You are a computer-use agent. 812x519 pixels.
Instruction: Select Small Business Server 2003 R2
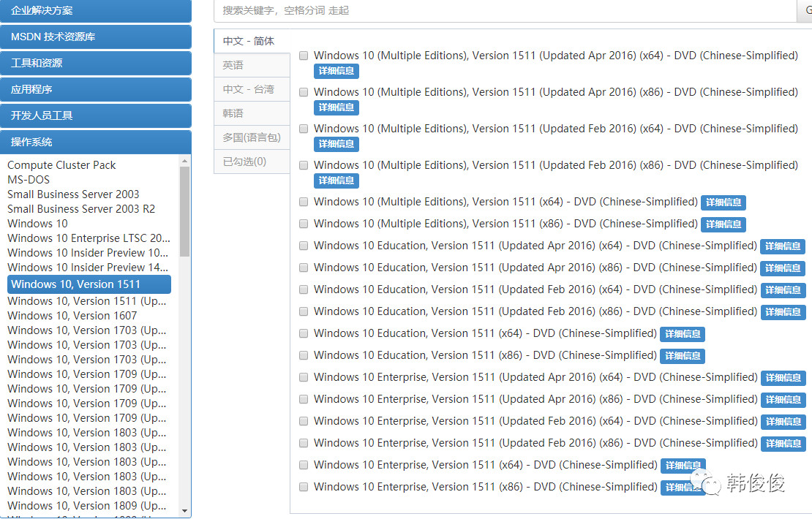click(x=81, y=209)
